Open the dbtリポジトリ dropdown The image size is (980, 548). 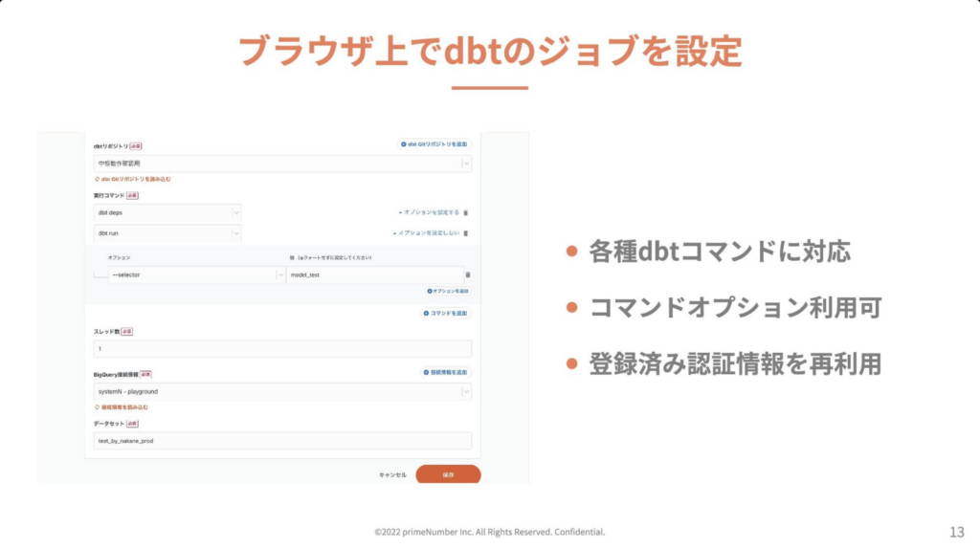point(465,164)
